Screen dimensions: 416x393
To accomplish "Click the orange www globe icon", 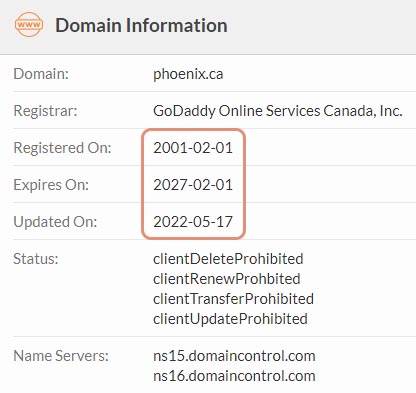I will pyautogui.click(x=29, y=25).
